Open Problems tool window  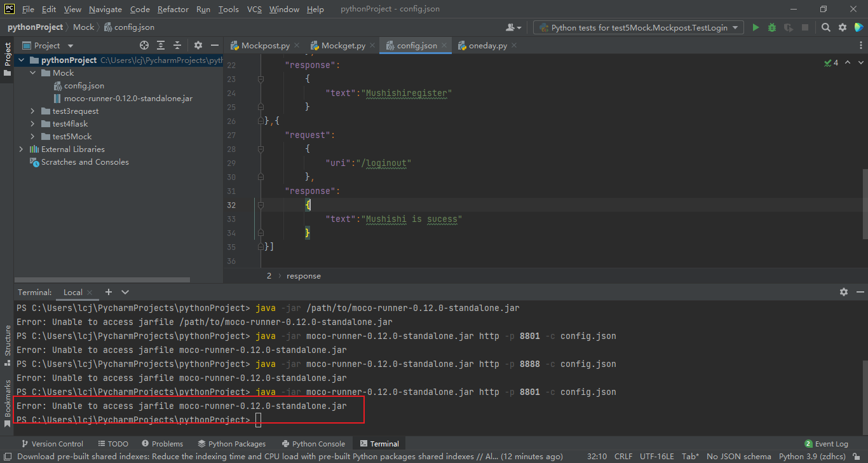click(x=162, y=444)
